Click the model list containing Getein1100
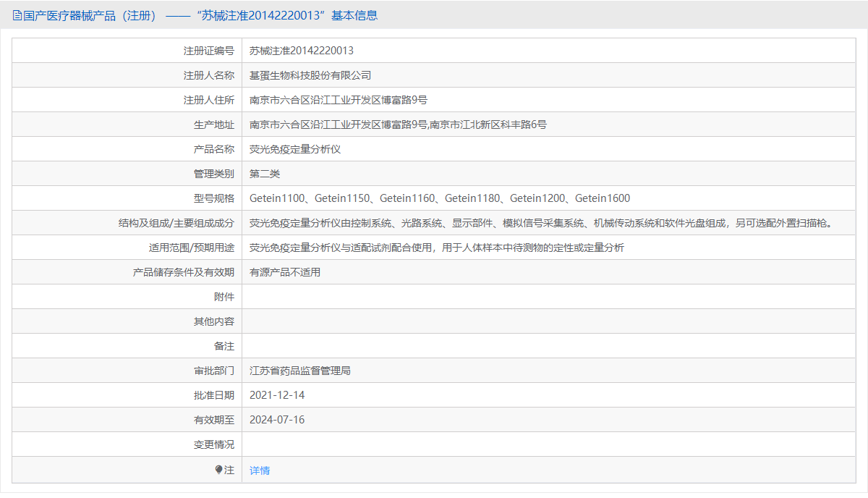The image size is (868, 498). tap(441, 198)
